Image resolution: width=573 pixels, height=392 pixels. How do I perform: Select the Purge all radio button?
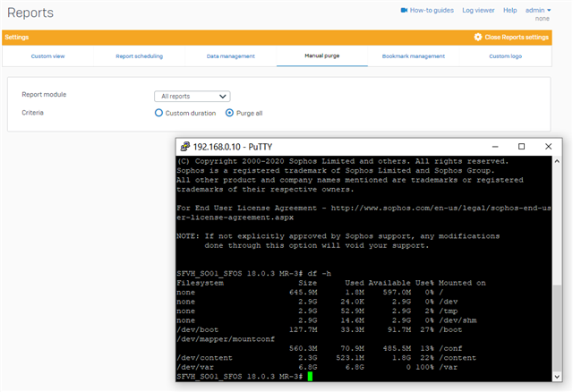point(229,113)
